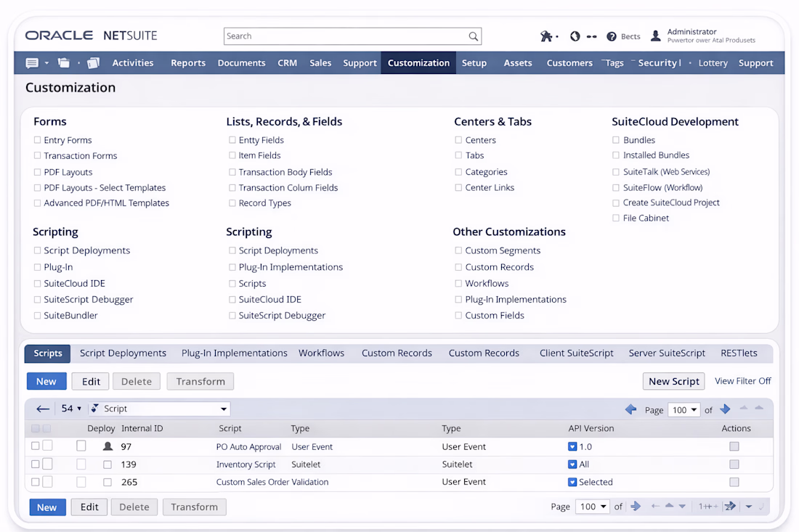
Task: Expand the 54 count dropdown
Action: [x=79, y=409]
